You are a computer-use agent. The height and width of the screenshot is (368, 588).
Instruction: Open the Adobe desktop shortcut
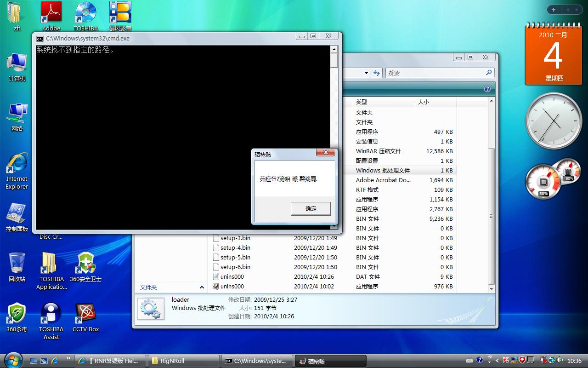tap(51, 14)
